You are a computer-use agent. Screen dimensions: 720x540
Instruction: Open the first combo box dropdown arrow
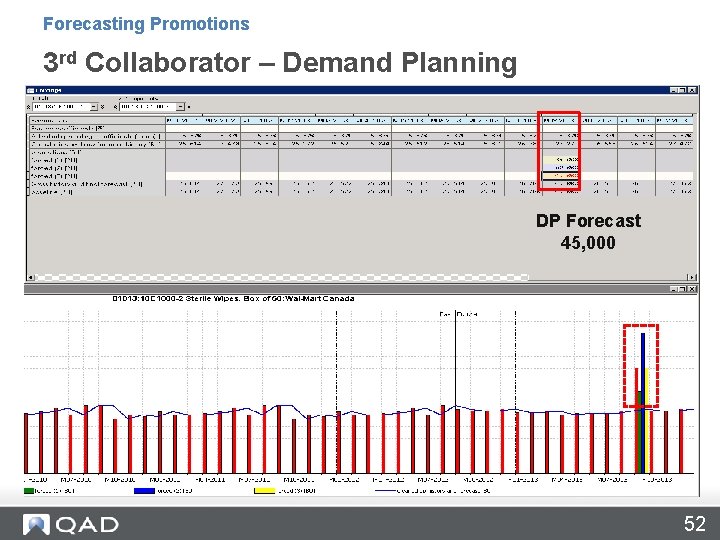94,107
